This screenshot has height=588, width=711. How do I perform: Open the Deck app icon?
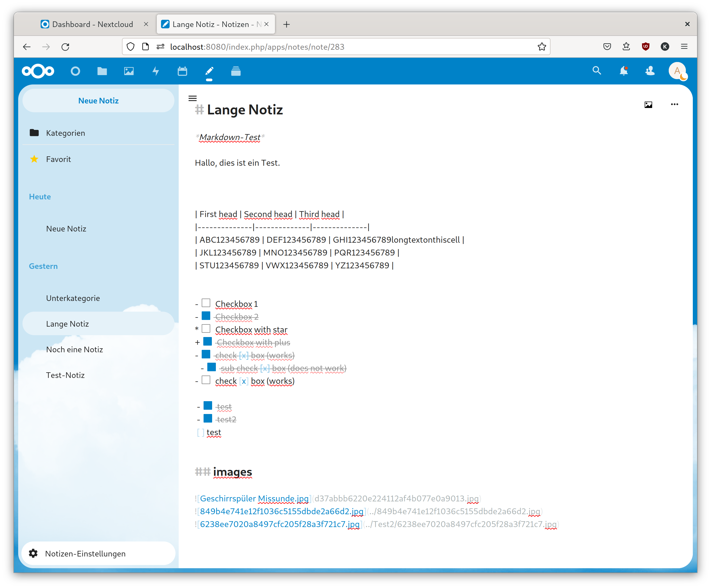click(236, 71)
